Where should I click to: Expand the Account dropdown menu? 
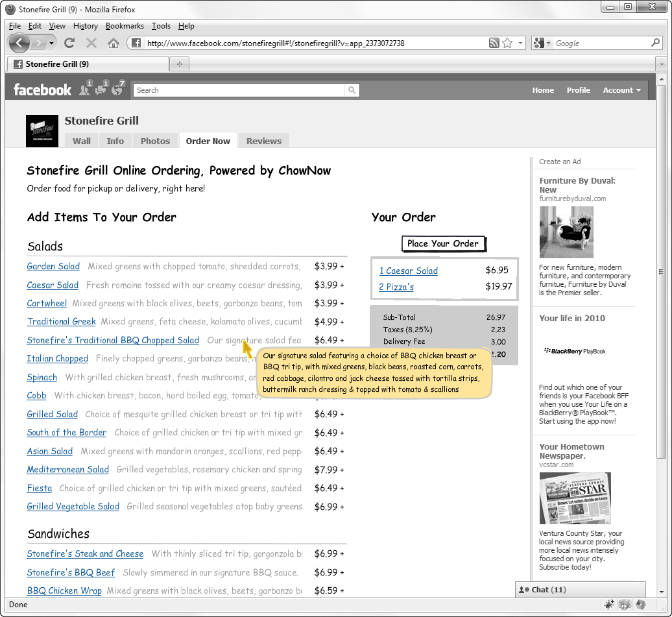[x=621, y=90]
